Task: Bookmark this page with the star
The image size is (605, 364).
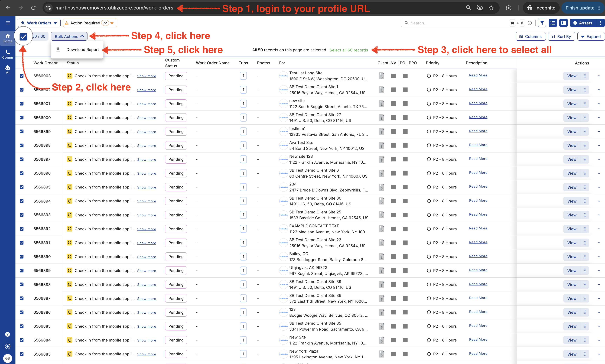Action: click(x=491, y=8)
